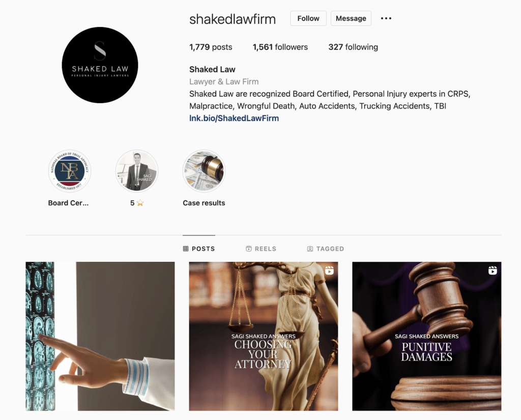
Task: Click the grid icon beside POSTS
Action: tap(186, 249)
